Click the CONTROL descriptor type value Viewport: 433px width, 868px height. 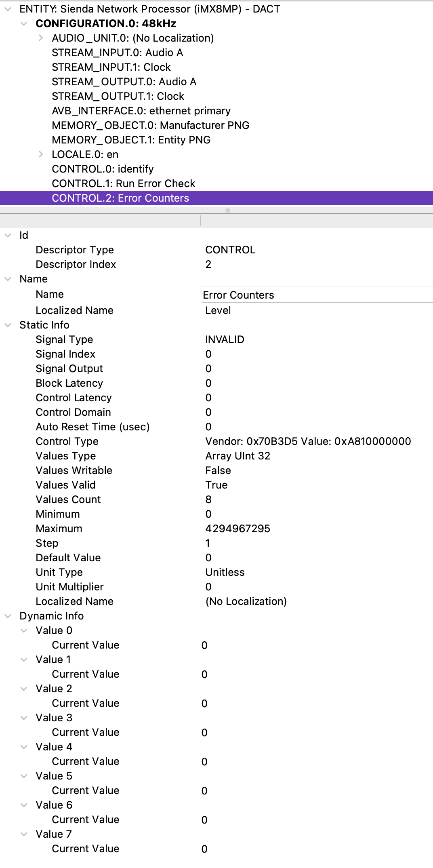[x=230, y=250]
